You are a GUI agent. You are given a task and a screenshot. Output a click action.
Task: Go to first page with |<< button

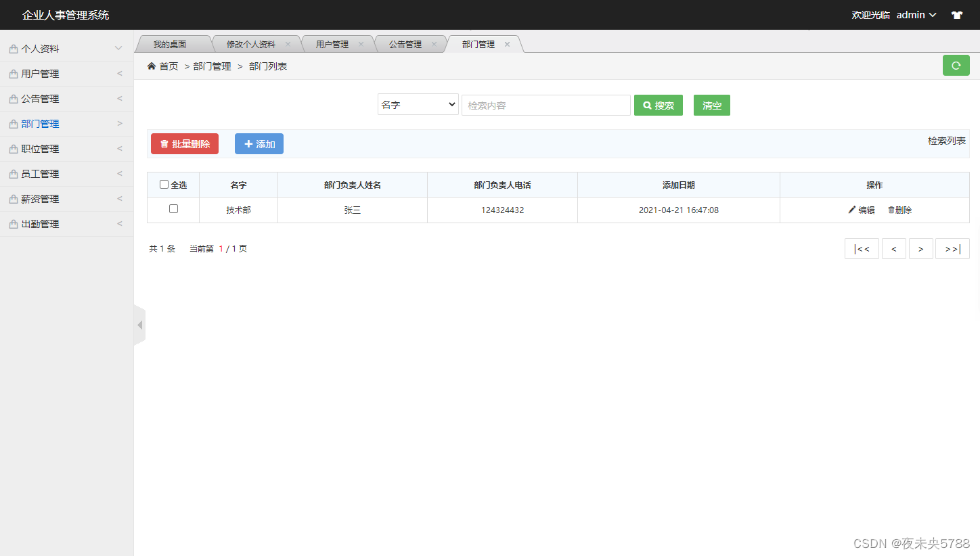click(x=862, y=249)
